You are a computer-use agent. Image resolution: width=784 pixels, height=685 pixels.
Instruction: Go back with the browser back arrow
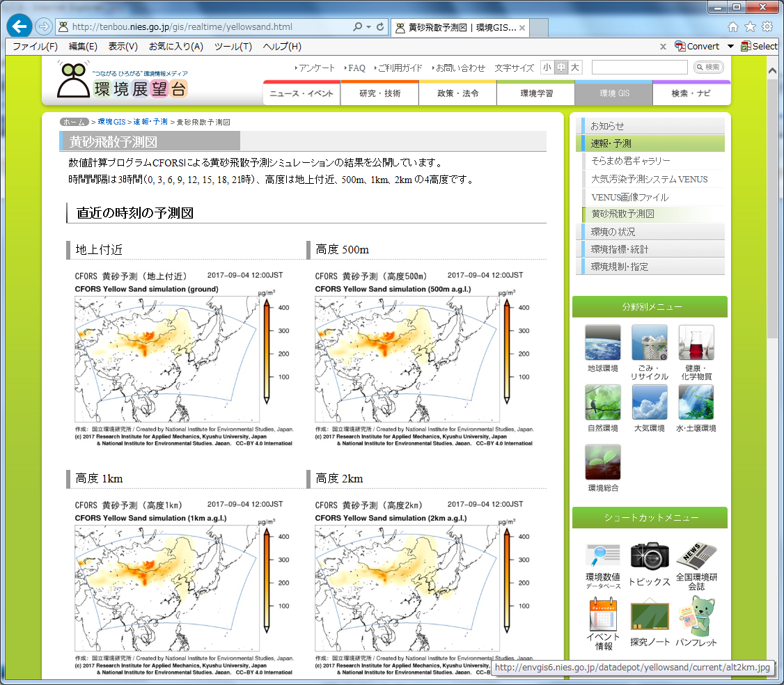(19, 27)
